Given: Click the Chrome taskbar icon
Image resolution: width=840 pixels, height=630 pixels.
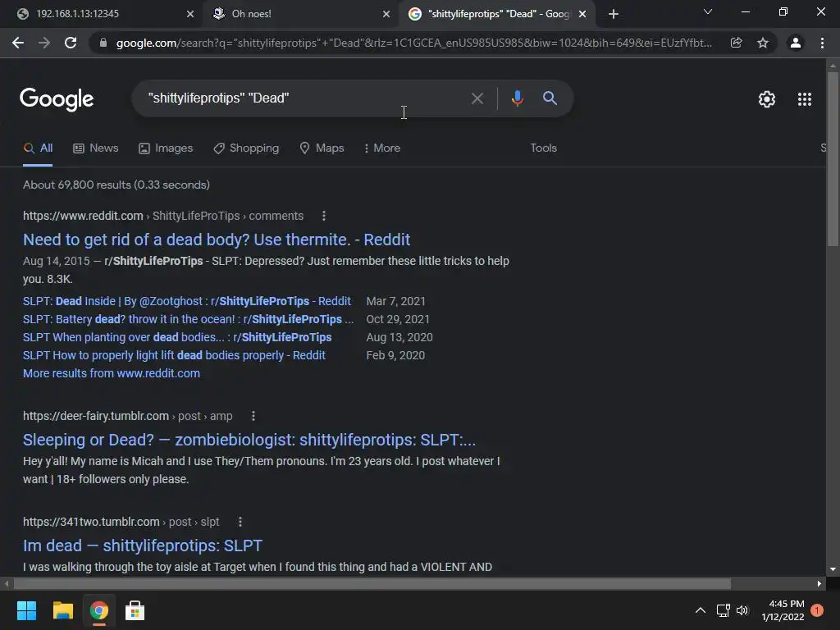Looking at the screenshot, I should click(99, 610).
